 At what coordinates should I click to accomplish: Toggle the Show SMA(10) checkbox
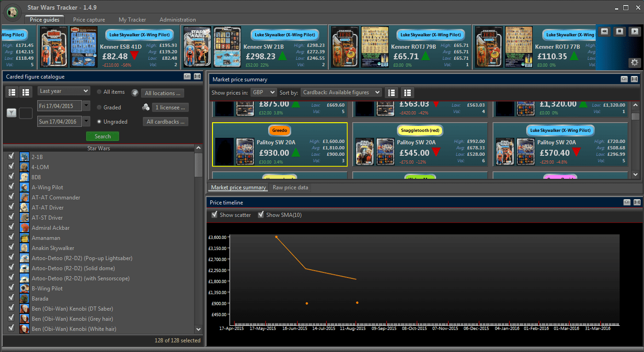coord(261,215)
